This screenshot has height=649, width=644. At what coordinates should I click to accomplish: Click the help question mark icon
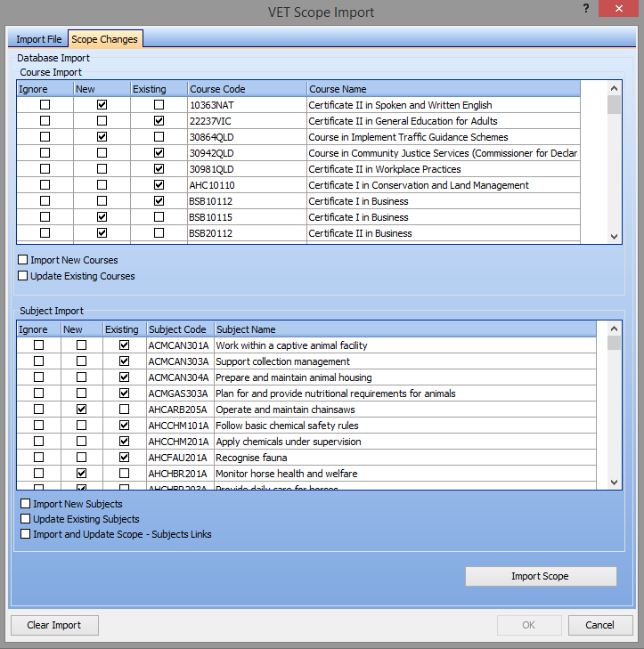click(x=586, y=9)
